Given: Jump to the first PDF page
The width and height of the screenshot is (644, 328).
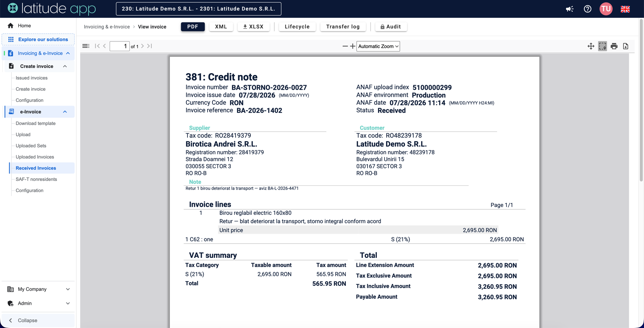Looking at the screenshot, I should [97, 46].
